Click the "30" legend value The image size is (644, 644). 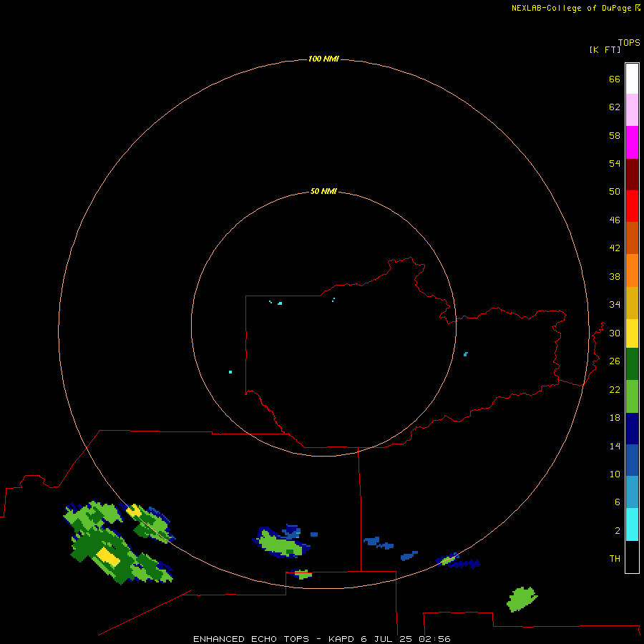point(615,333)
